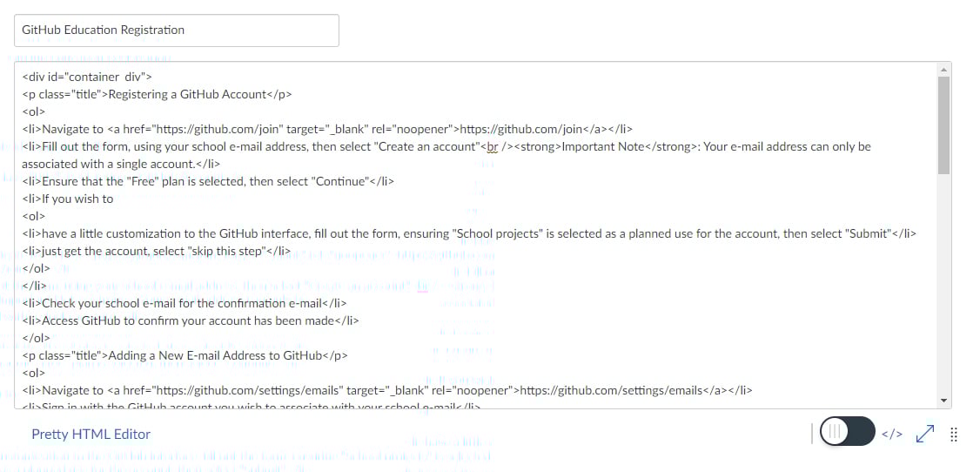Place cursor on 'Check your school e-mail' line
The image size is (980, 472).
(x=184, y=303)
